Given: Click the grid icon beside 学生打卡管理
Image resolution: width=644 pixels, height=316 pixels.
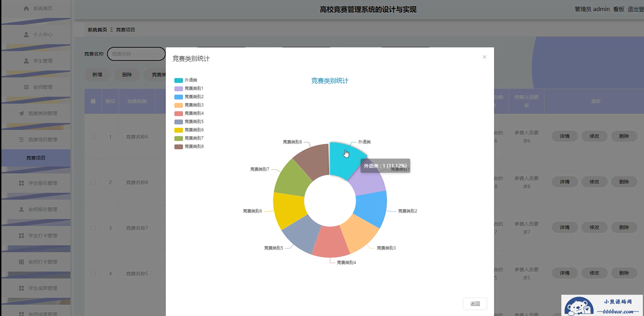Looking at the screenshot, I should point(21,236).
